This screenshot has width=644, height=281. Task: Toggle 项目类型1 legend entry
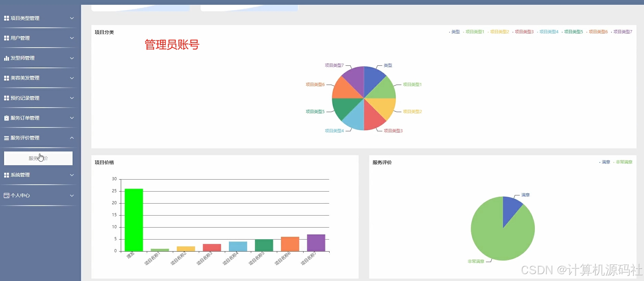click(x=474, y=32)
